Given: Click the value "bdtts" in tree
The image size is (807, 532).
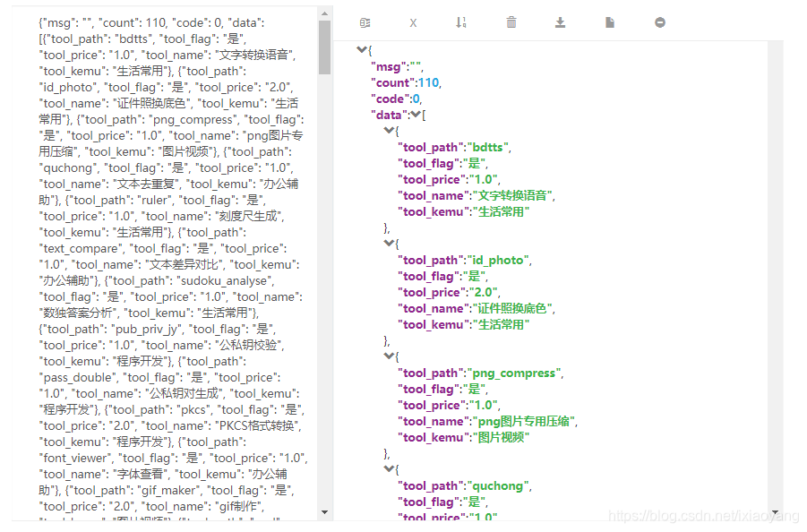Looking at the screenshot, I should 487,147.
